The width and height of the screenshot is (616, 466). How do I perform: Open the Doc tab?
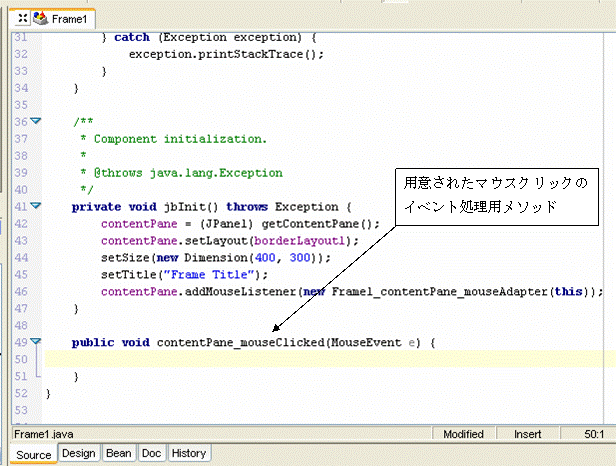tap(152, 453)
